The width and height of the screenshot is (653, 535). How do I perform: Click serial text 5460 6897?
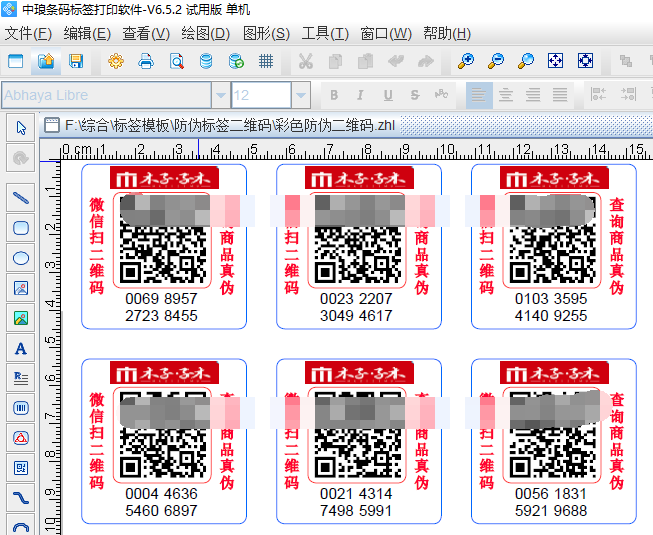point(162,511)
